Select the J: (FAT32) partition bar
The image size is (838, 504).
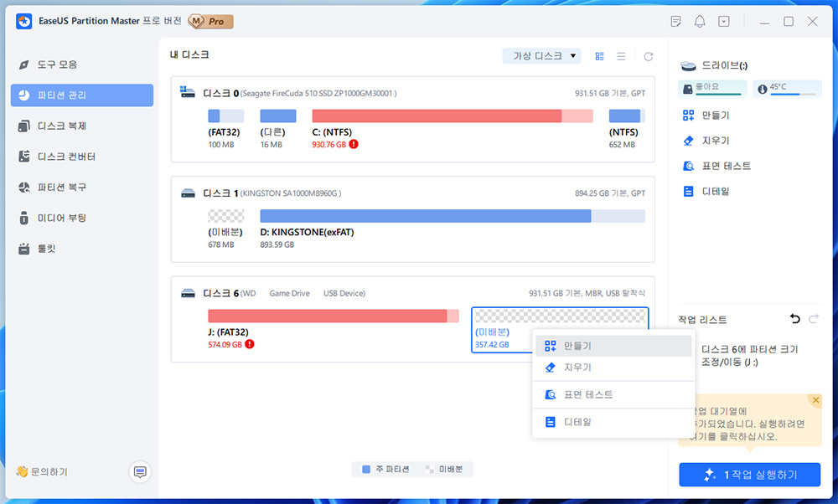coord(333,316)
